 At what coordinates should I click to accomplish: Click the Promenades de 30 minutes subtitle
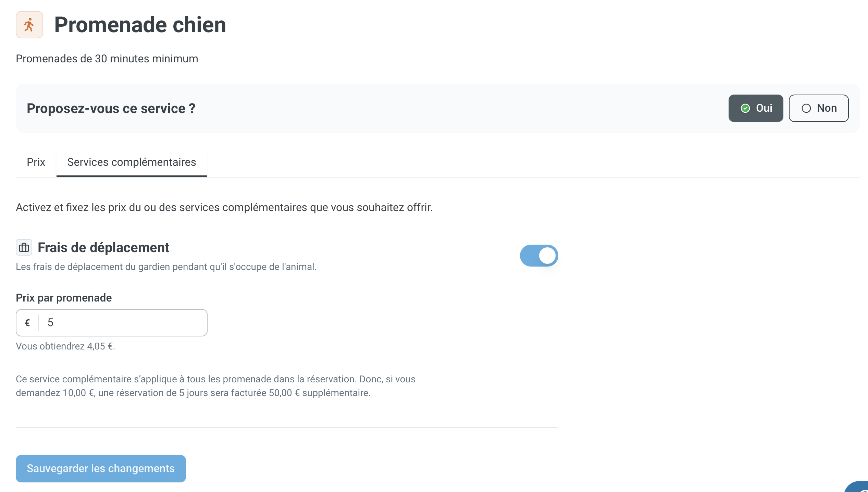pyautogui.click(x=107, y=59)
